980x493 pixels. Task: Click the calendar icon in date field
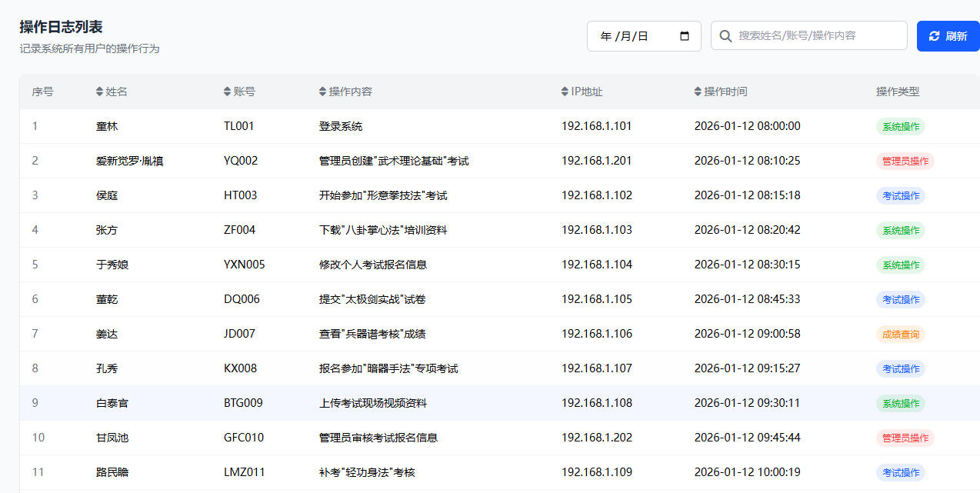tap(685, 36)
